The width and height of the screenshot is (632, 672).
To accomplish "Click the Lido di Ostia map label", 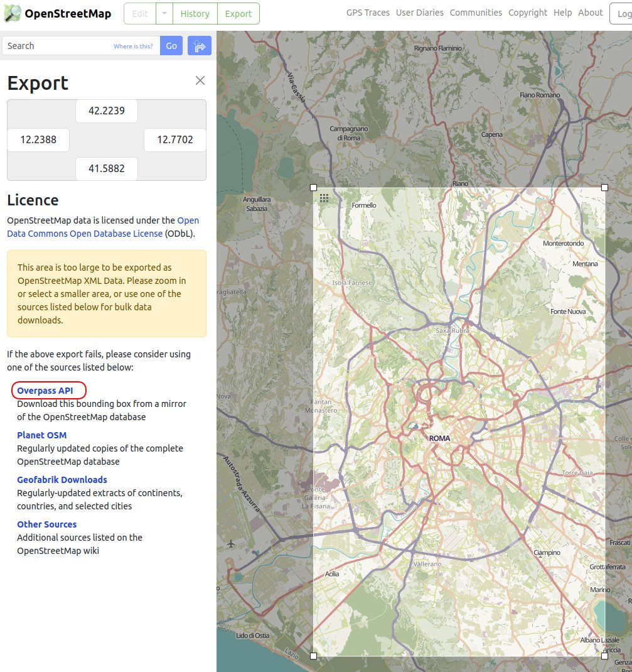I will click(x=253, y=636).
